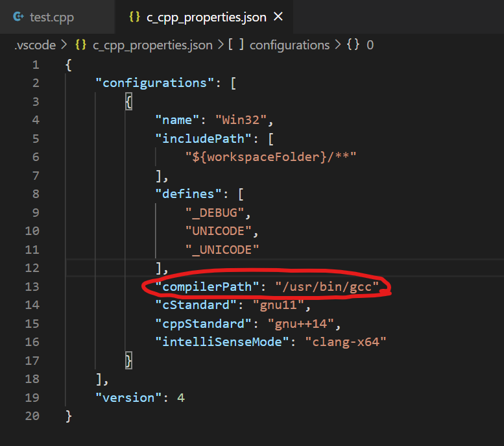The width and height of the screenshot is (504, 446).
Task: Open the 0 object breadcrumb item
Action: coord(370,45)
